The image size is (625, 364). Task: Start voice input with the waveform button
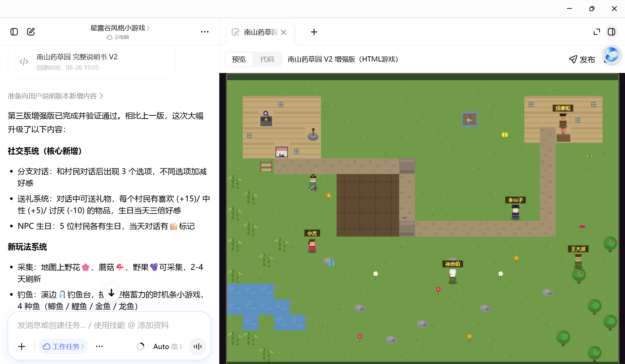[197, 346]
